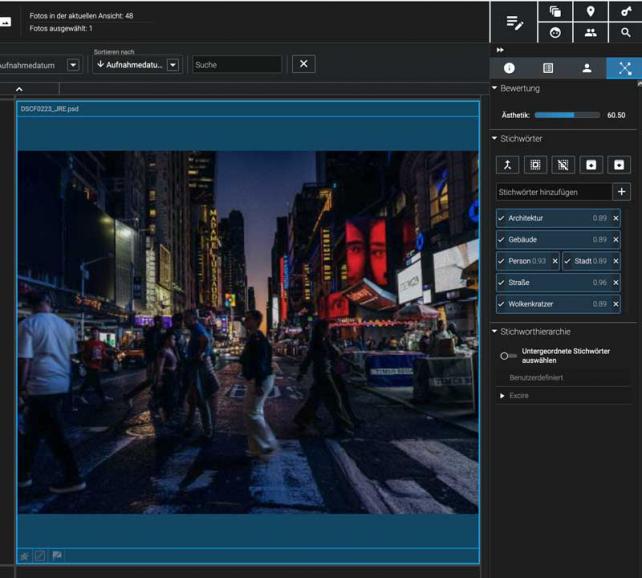Uncheck the Gebäude keyword
The image size is (642, 578).
(x=501, y=239)
